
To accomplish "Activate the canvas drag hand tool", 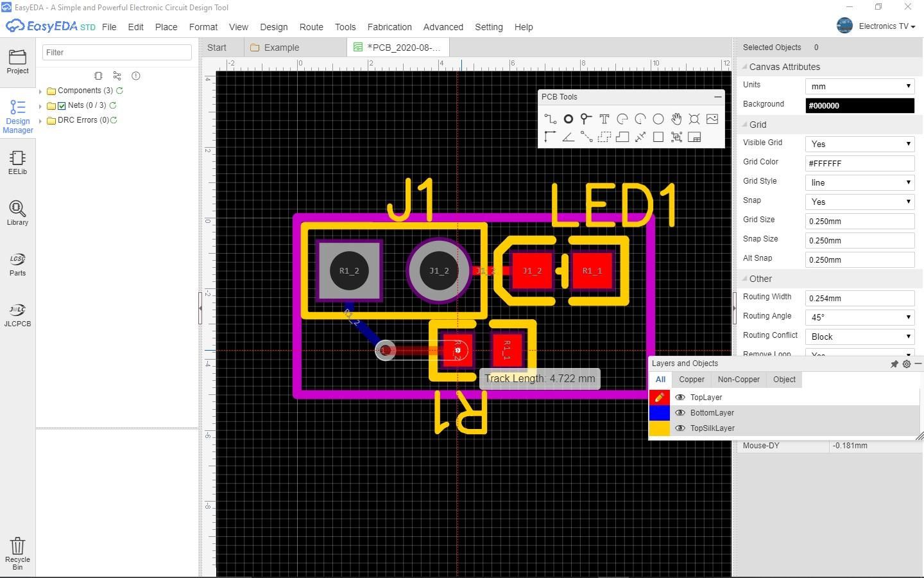I will [676, 119].
